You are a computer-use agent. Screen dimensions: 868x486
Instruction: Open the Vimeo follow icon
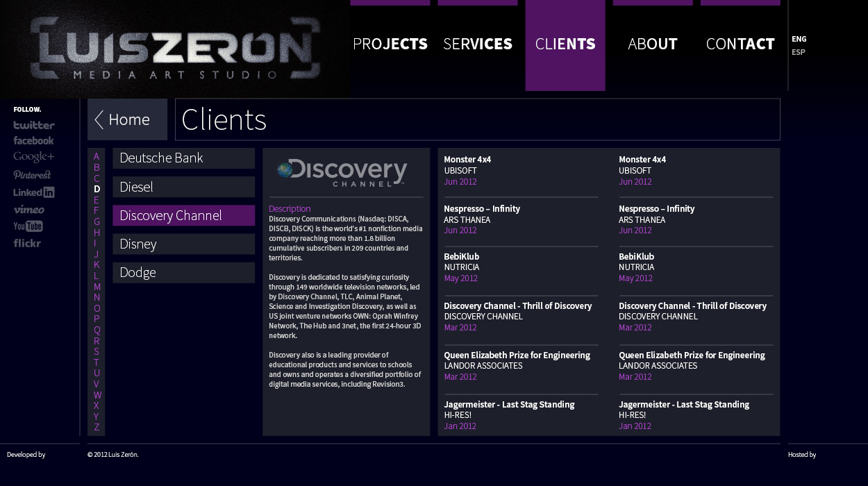28,209
